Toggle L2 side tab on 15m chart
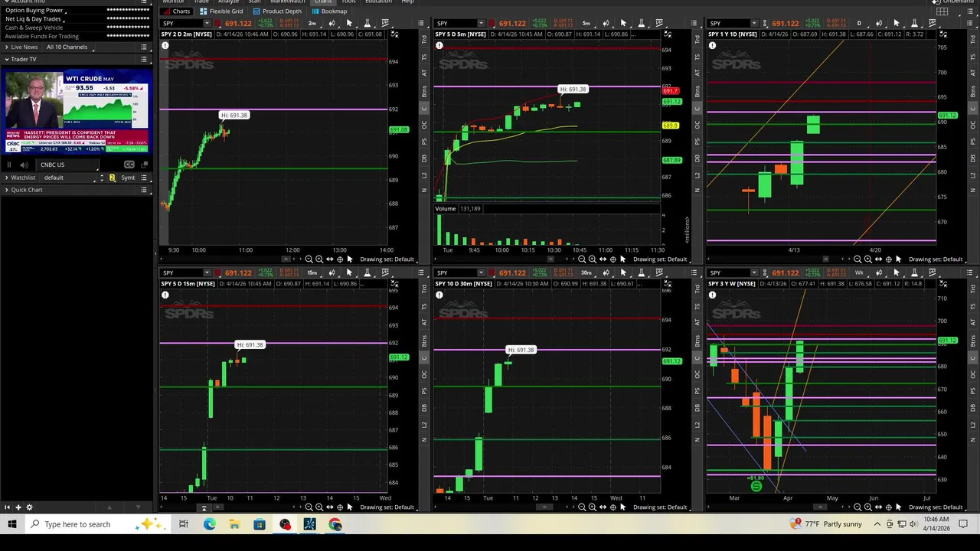Screen dimensions: 980x551 424,425
